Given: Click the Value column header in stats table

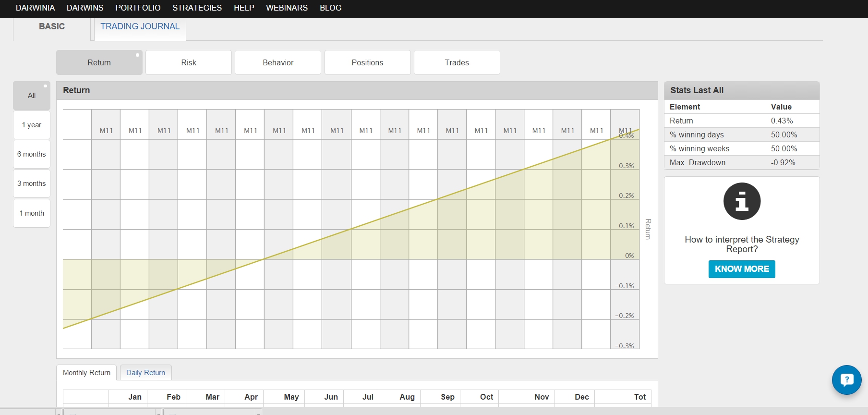Looking at the screenshot, I should click(x=781, y=107).
